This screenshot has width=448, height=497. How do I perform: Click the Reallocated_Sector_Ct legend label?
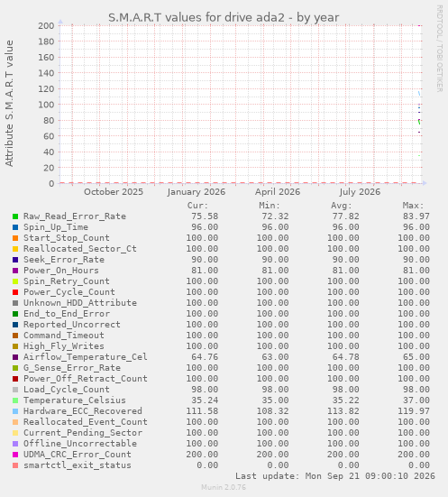pos(80,249)
